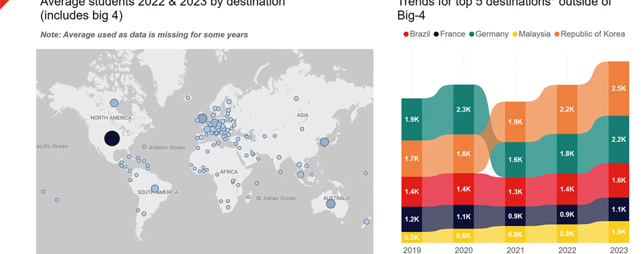Click the Brazil red legend marker
This screenshot has height=254, width=644.
(x=406, y=34)
